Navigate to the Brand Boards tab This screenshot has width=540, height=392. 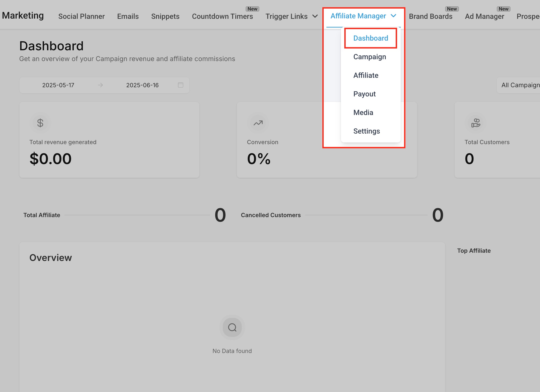pos(431,16)
